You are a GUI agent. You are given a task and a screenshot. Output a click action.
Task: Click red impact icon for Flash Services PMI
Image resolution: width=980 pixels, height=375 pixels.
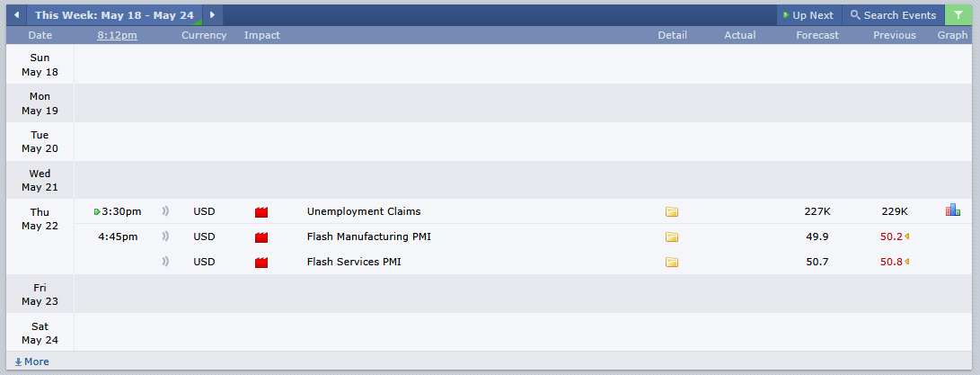[261, 263]
